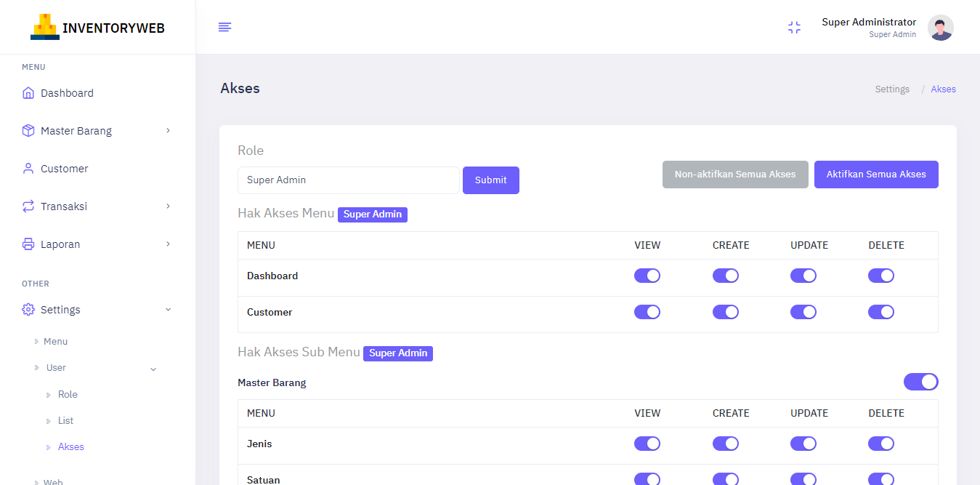Click the Settings gear icon
Viewport: 980px width, 485px height.
point(28,309)
